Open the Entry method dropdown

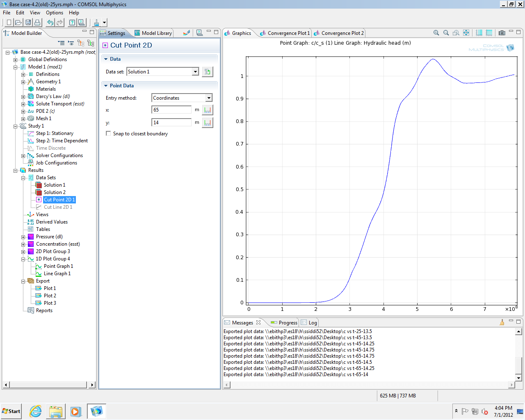(209, 98)
